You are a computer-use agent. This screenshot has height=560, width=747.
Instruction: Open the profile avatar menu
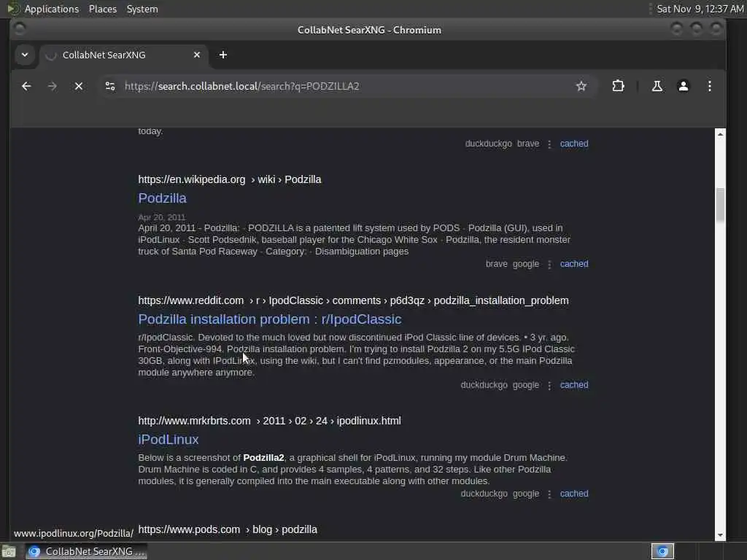click(683, 86)
